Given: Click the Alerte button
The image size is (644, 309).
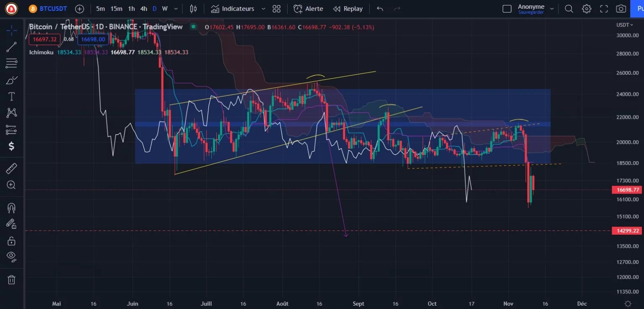Looking at the screenshot, I should (x=309, y=9).
